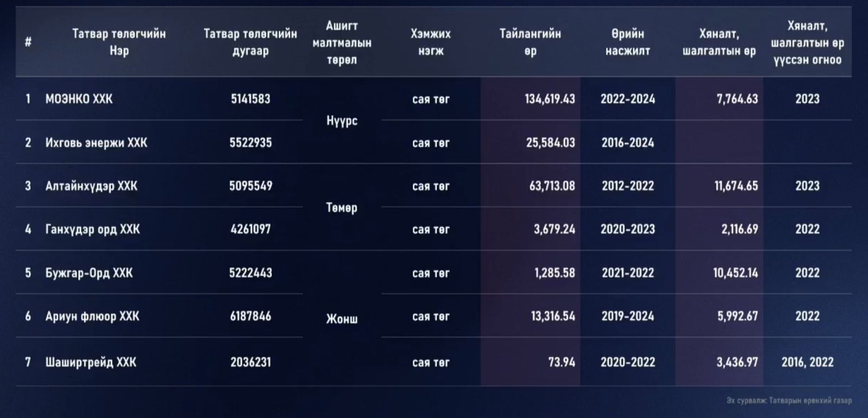Select Ариун флюор ХХК row
868x418 pixels.
point(92,316)
